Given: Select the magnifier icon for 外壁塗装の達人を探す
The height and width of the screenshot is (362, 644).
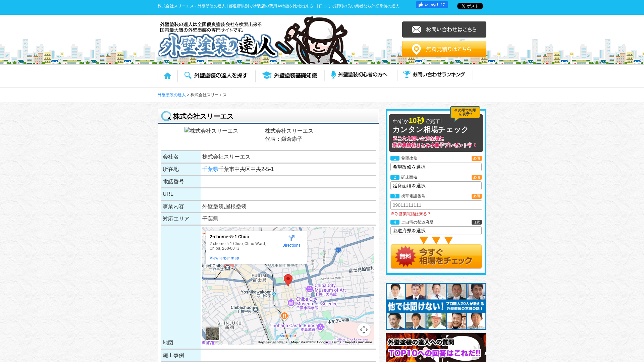Looking at the screenshot, I should 187,75.
